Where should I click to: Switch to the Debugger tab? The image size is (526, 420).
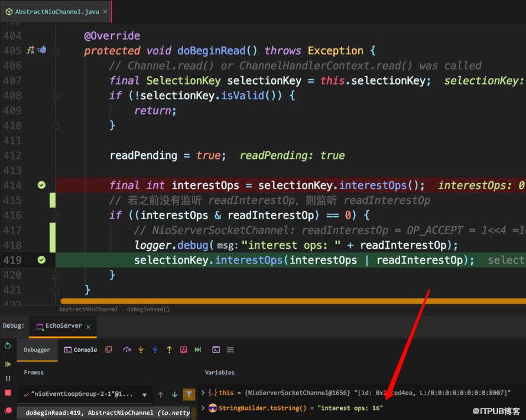[37, 350]
